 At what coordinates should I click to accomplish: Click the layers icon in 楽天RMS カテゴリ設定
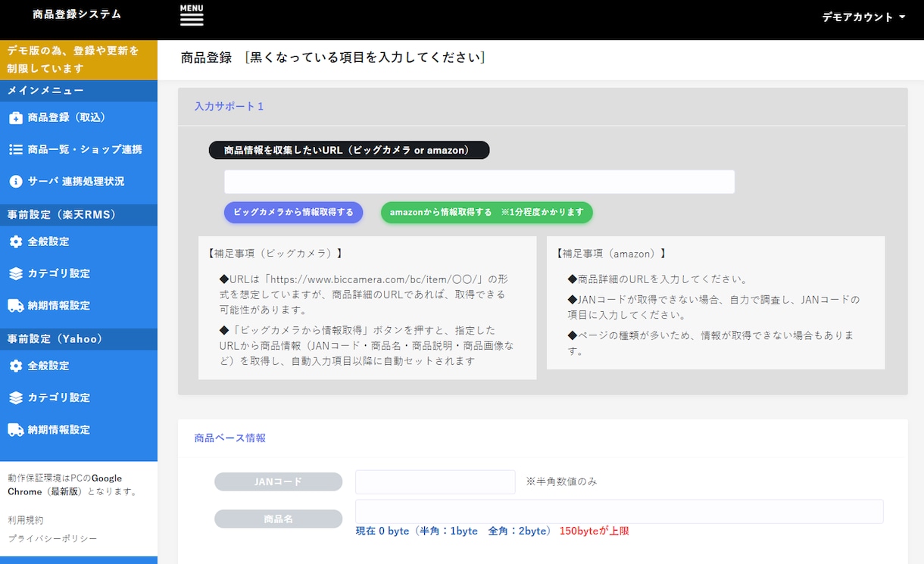[16, 274]
